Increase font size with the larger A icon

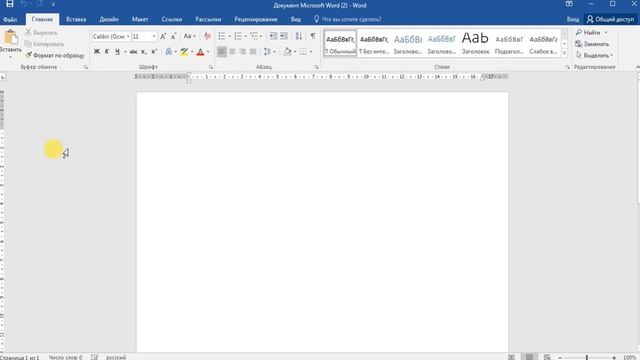pyautogui.click(x=163, y=36)
